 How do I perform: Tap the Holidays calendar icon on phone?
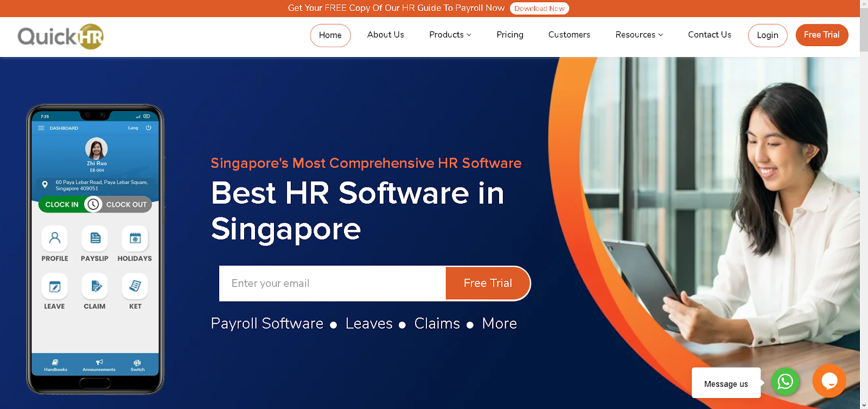(135, 238)
